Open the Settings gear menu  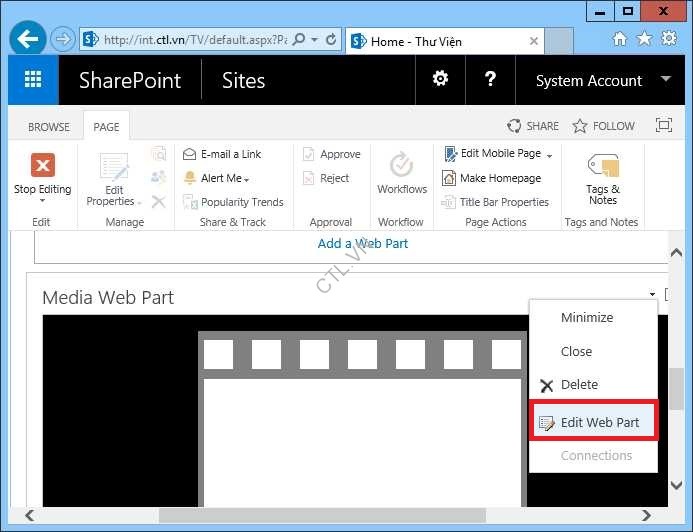(440, 80)
